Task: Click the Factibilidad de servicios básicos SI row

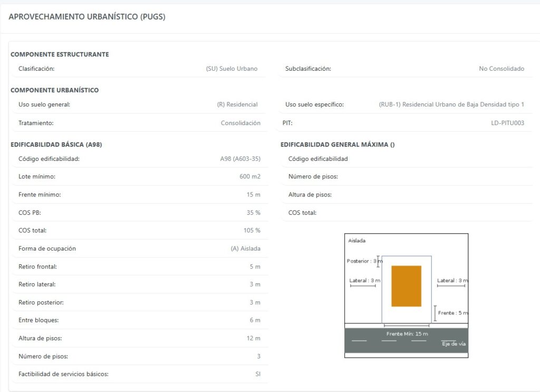Action: click(x=140, y=374)
